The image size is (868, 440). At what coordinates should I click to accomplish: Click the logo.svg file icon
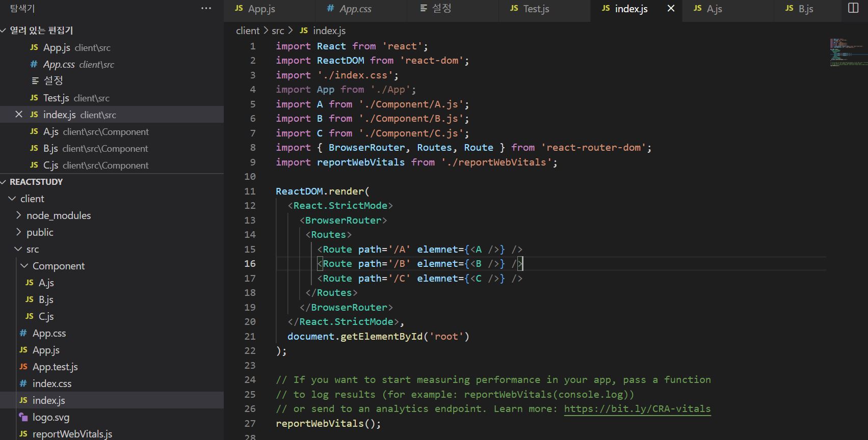tap(23, 417)
